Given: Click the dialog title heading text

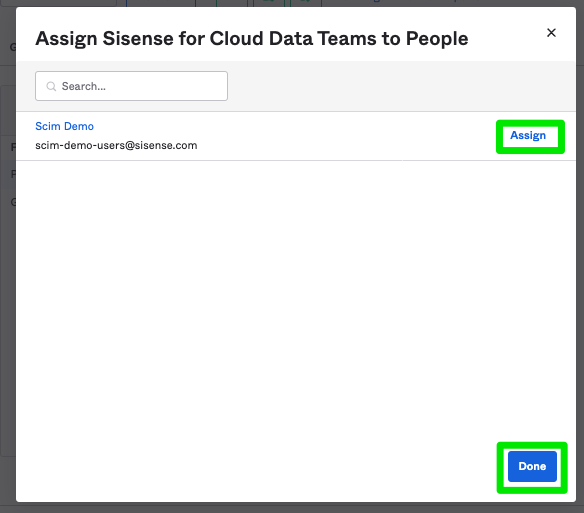Looking at the screenshot, I should (x=251, y=39).
